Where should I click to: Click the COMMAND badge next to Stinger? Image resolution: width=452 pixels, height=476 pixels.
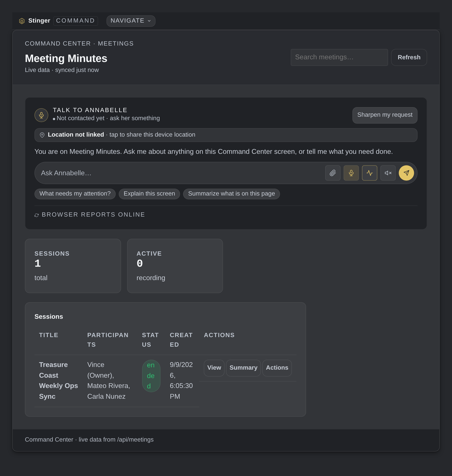coord(75,21)
